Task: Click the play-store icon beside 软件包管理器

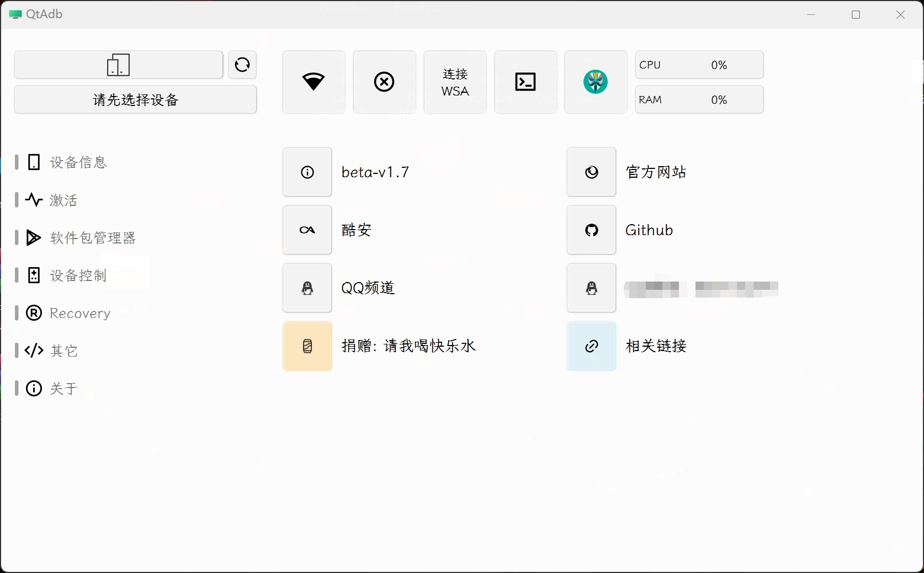Action: (x=34, y=238)
